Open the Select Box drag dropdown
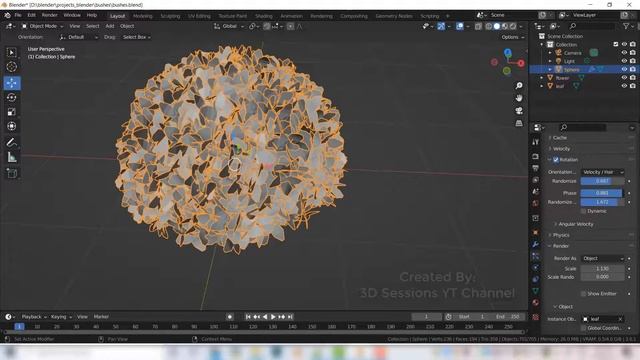The width and height of the screenshot is (640, 360). 136,37
